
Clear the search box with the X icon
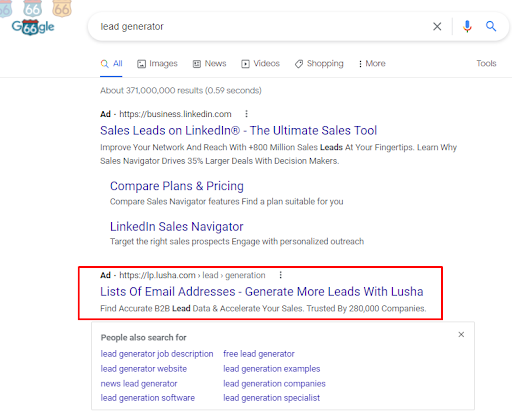pyautogui.click(x=437, y=26)
